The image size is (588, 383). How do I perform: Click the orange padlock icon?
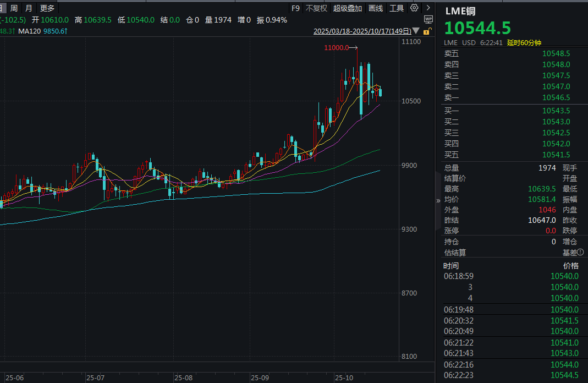[427, 32]
